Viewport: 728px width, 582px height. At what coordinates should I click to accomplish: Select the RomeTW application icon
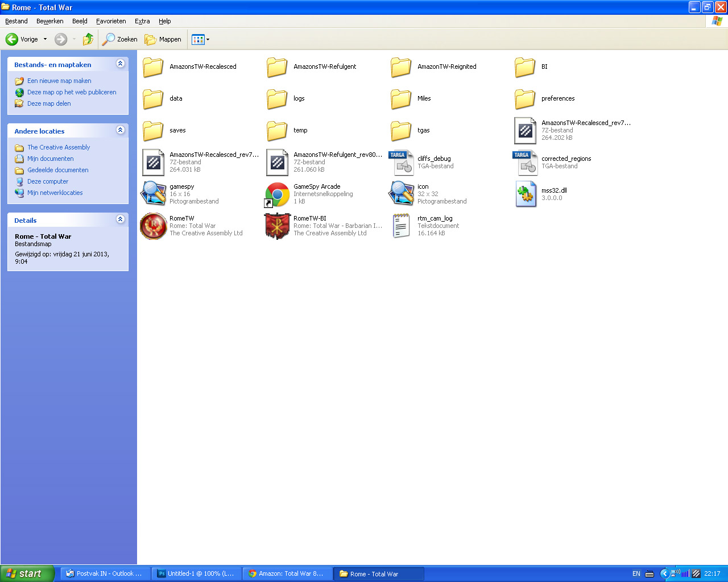click(x=154, y=226)
